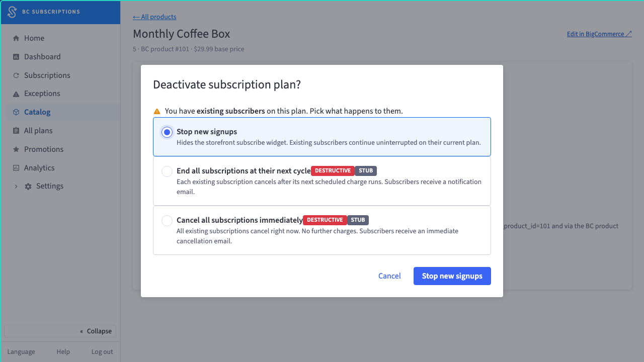Expand the Settings menu chevron
This screenshot has height=362, width=644.
pyautogui.click(x=16, y=187)
